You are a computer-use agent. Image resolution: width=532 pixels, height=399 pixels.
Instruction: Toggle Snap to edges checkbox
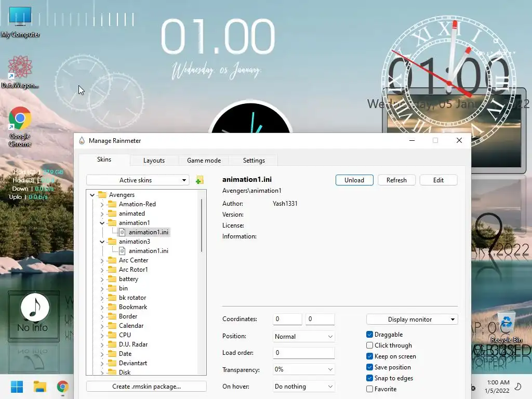click(370, 378)
